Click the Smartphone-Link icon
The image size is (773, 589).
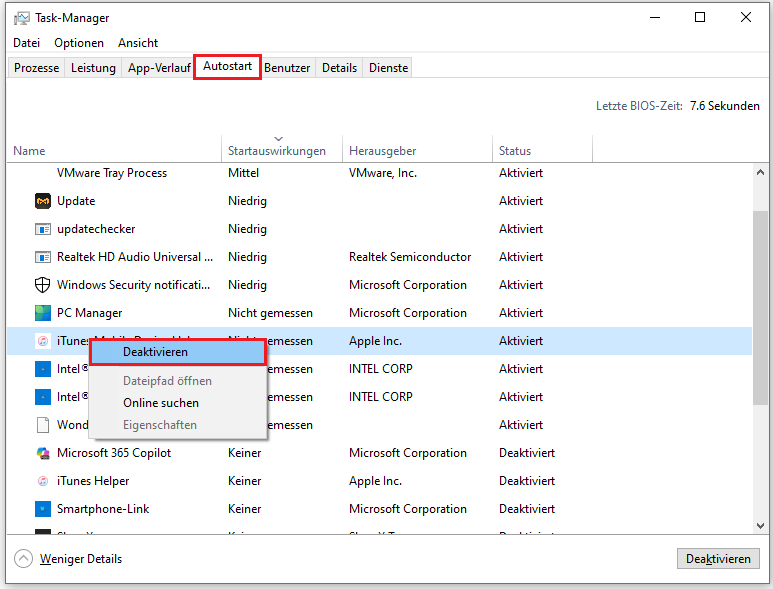click(43, 509)
